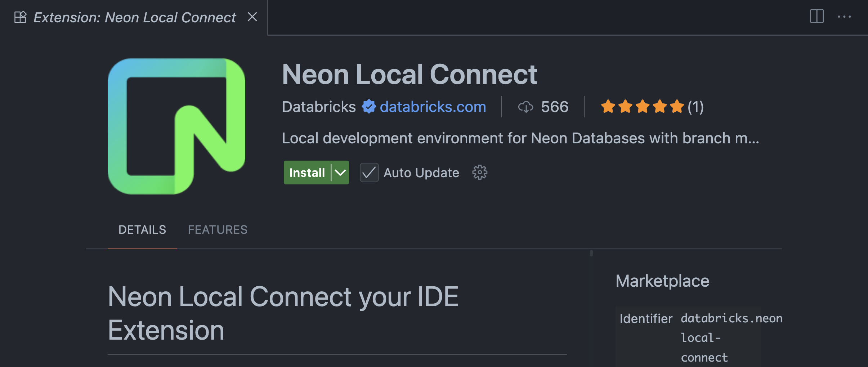Click the 566 install count number

(x=555, y=107)
